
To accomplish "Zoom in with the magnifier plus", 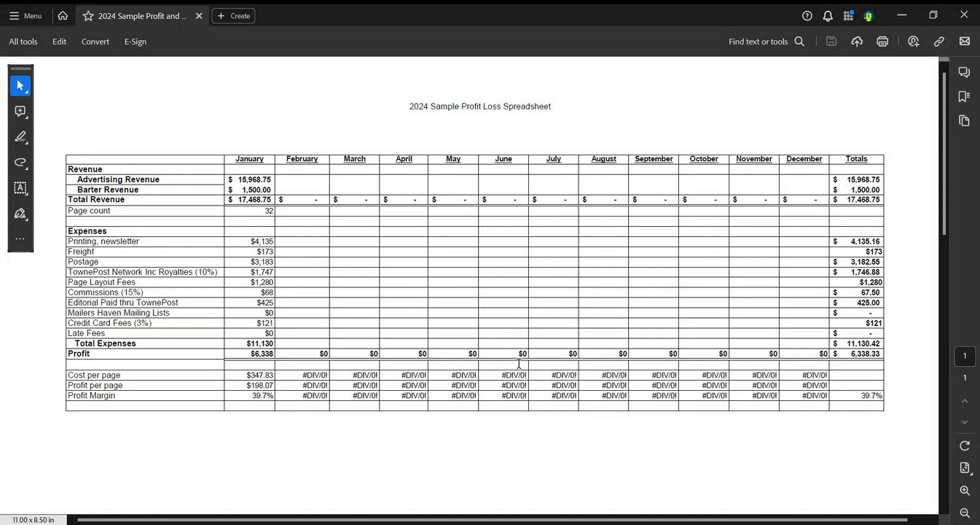I will [x=965, y=491].
